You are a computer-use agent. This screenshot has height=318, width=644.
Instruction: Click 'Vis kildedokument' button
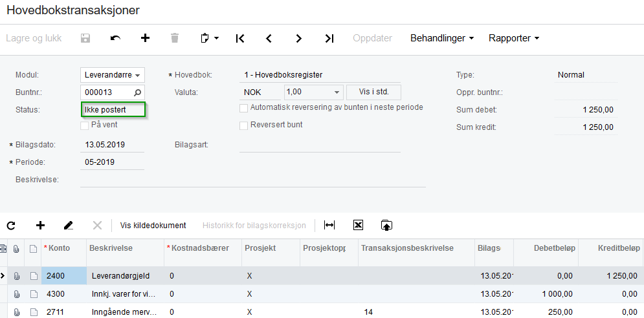click(153, 225)
